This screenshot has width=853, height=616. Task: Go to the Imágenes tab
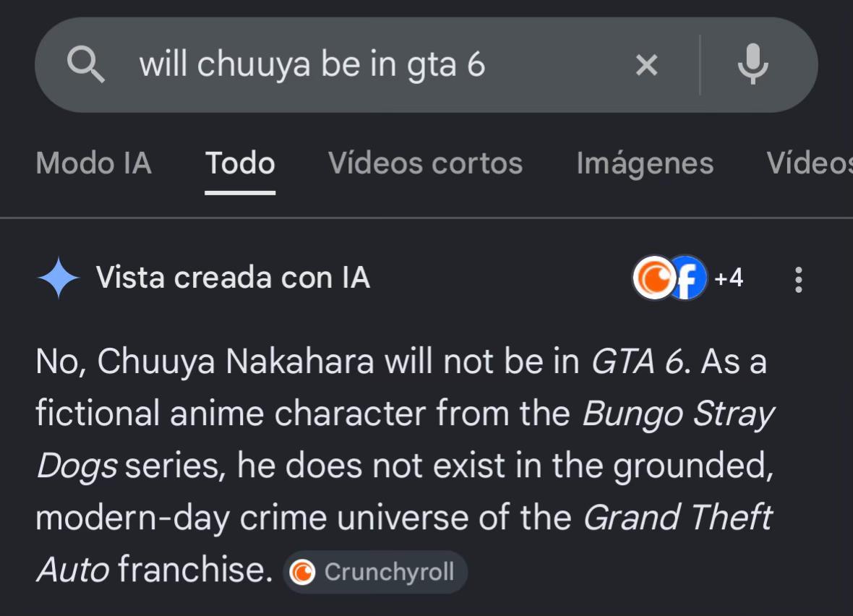645,163
